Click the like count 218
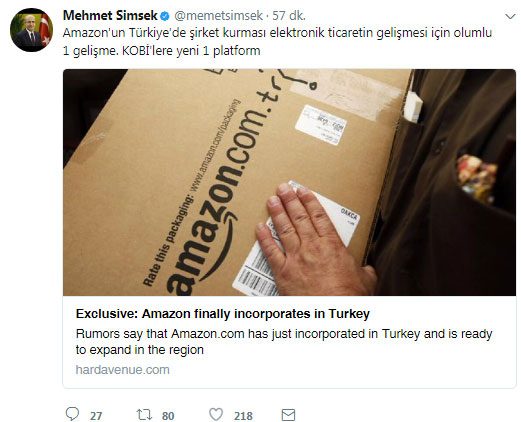Viewport: 521px width, 422px height. pyautogui.click(x=243, y=416)
